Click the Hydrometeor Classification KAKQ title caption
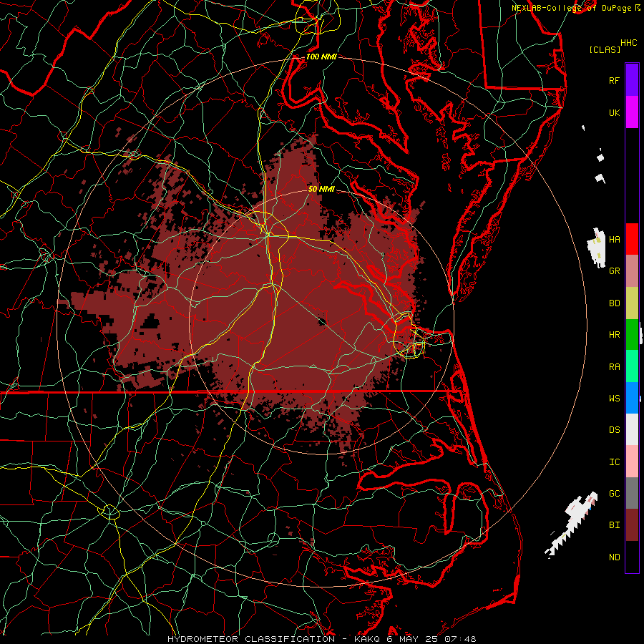644x644 pixels. coord(321,639)
